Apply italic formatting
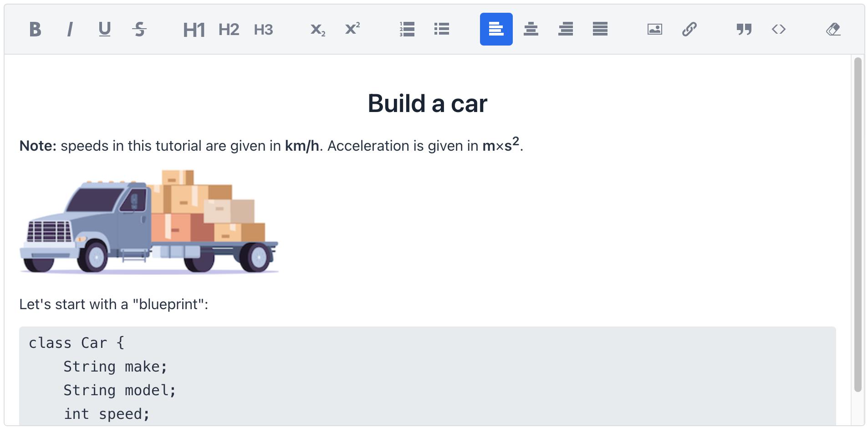Screen dimensions: 868x428 click(70, 29)
